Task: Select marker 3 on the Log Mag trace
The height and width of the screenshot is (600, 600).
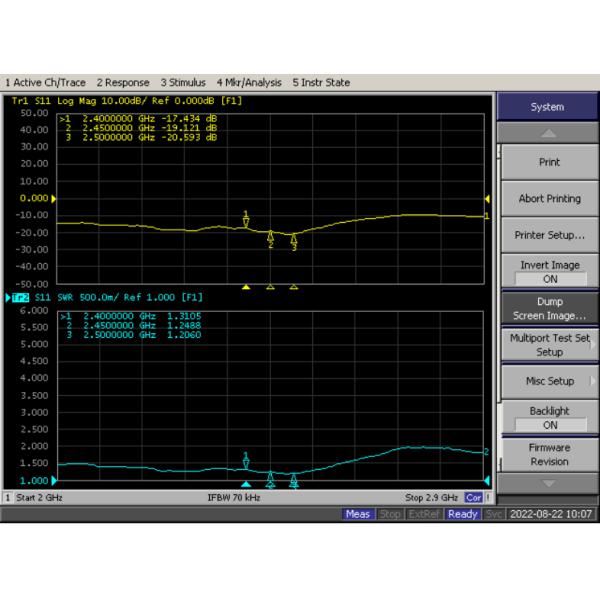Action: tap(293, 242)
